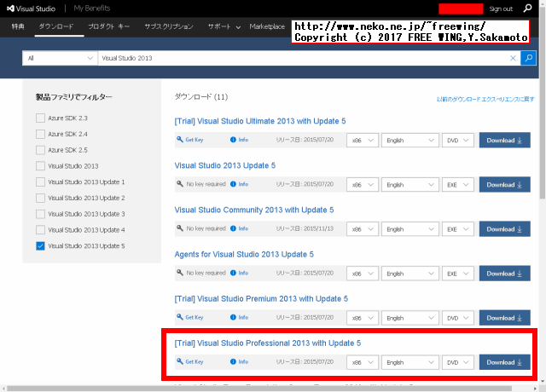Open English dropdown for Professional 2013 row
This screenshot has width=546, height=392.
tap(410, 362)
